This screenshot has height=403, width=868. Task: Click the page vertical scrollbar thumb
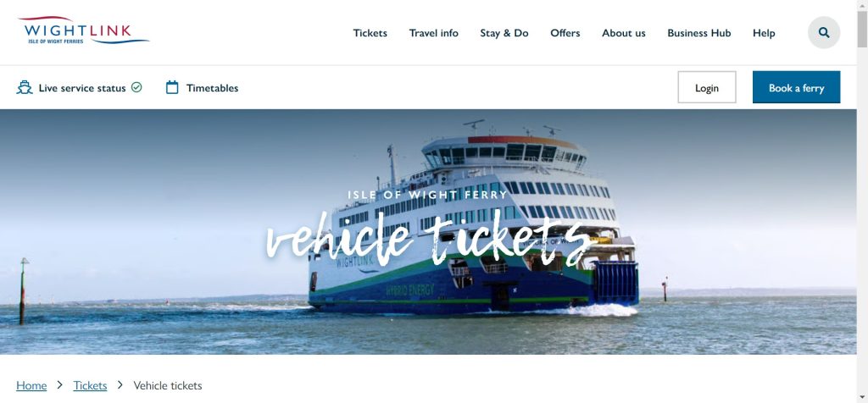click(862, 29)
